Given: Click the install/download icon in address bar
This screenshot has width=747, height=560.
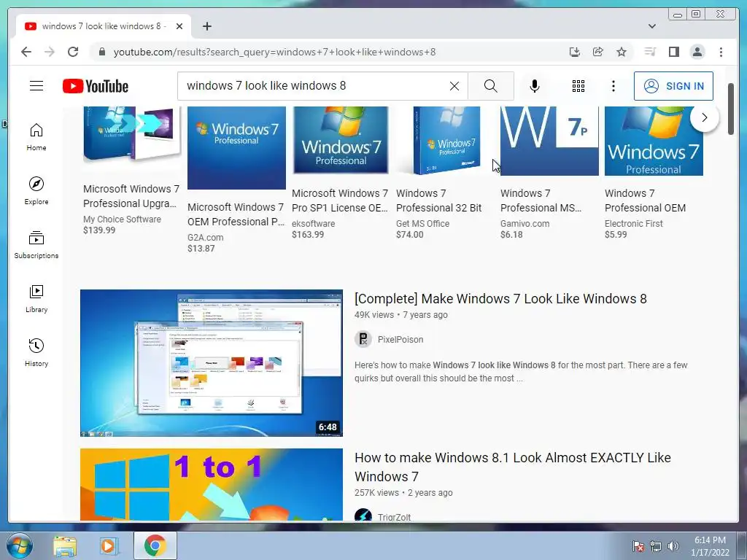Looking at the screenshot, I should pos(575,52).
